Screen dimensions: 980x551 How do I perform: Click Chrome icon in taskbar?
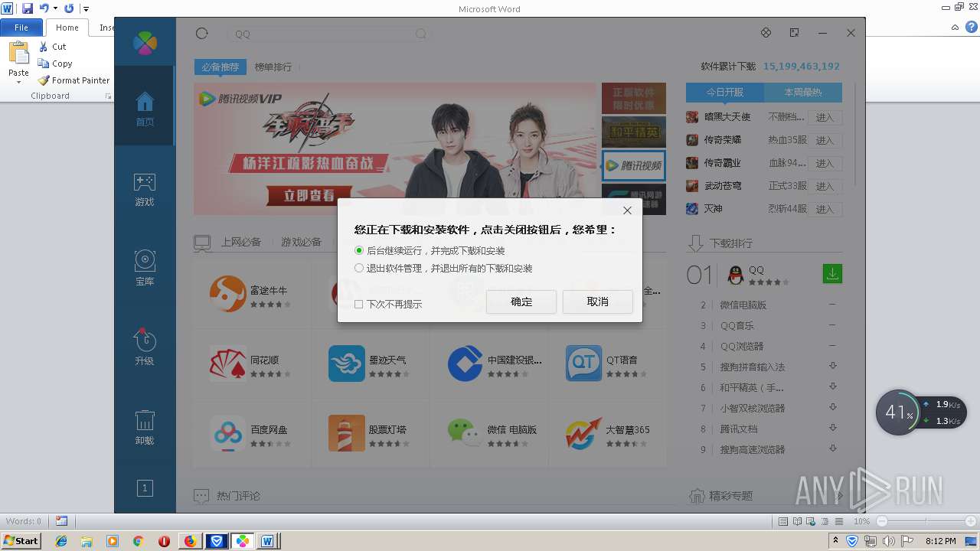point(138,541)
